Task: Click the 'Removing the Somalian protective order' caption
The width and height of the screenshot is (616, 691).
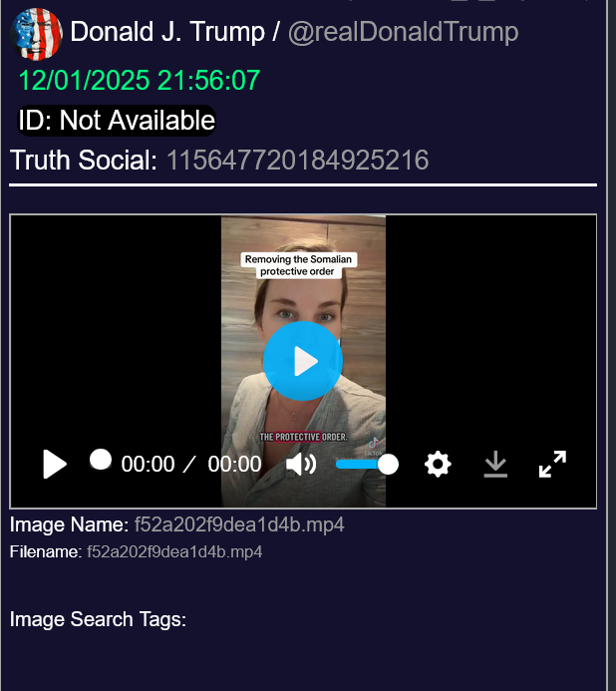Action: 301,265
